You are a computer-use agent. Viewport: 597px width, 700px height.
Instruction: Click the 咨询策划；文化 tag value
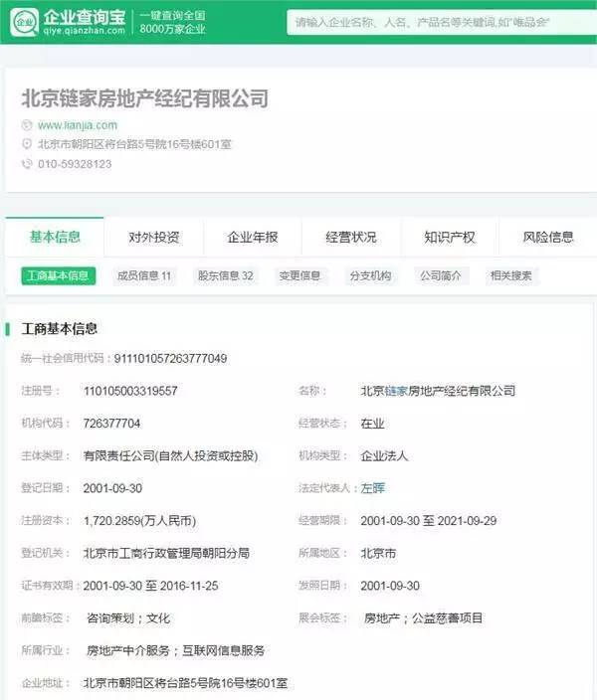[128, 618]
